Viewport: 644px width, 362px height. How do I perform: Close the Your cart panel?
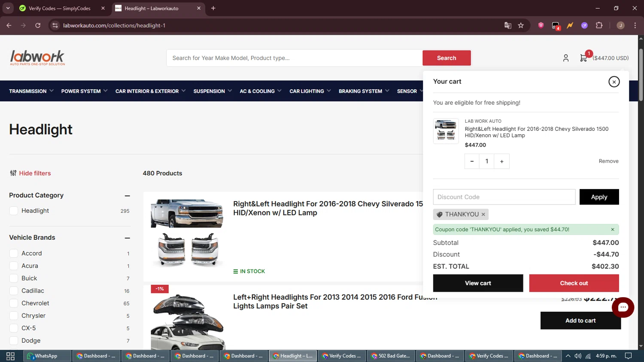pyautogui.click(x=614, y=81)
